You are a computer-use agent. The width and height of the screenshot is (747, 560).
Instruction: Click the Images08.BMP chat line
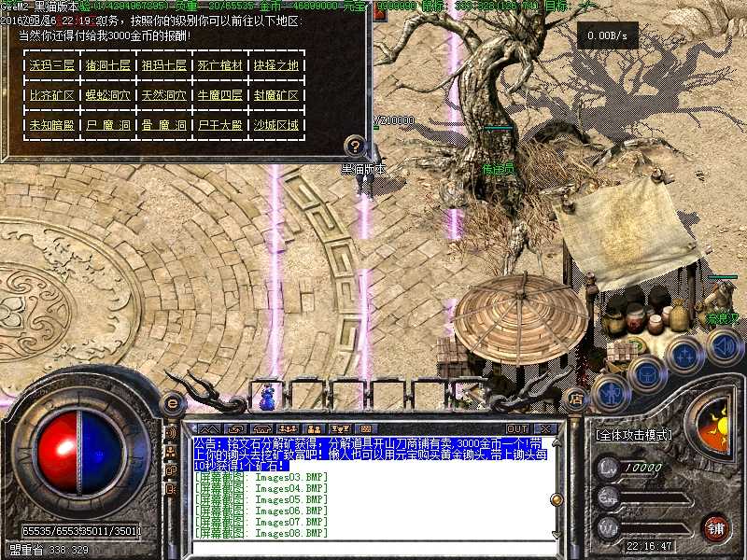coord(261,533)
